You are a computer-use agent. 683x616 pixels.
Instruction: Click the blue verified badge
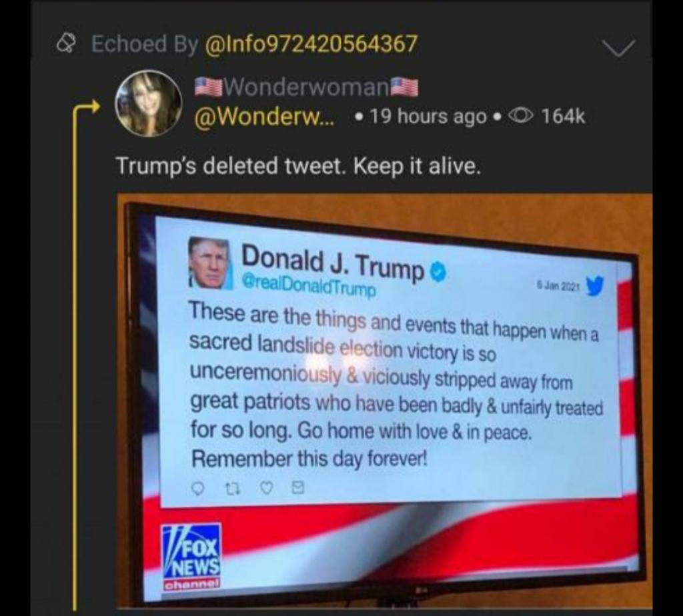point(439,273)
